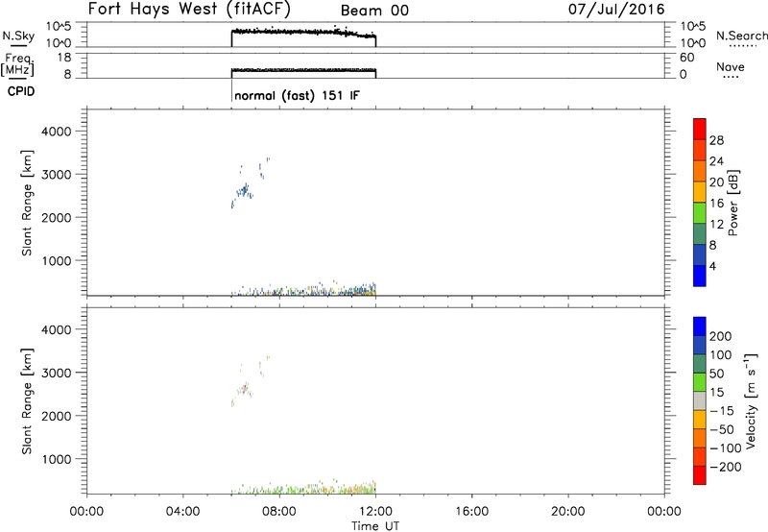Select Power colorbar segment between 24 and 28
This screenshot has height=532, width=768.
pyautogui.click(x=700, y=151)
